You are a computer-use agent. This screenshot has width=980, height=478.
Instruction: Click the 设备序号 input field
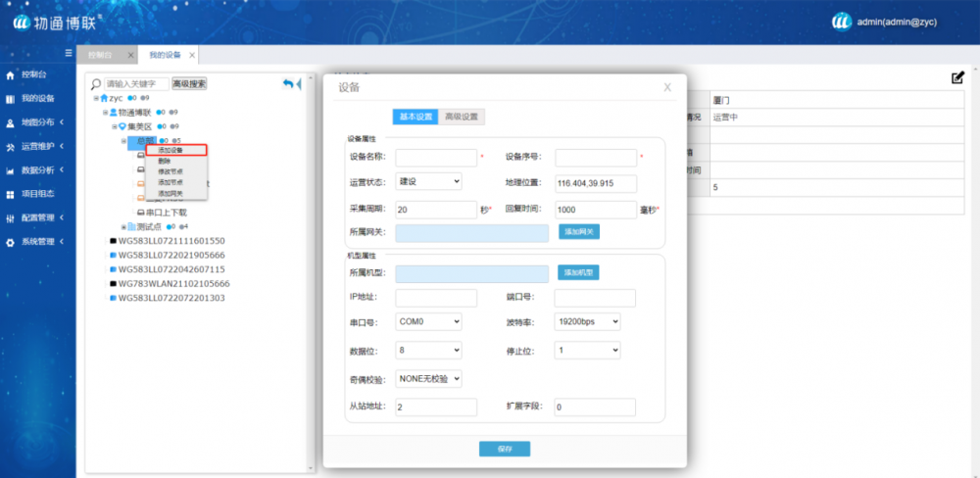pos(596,158)
